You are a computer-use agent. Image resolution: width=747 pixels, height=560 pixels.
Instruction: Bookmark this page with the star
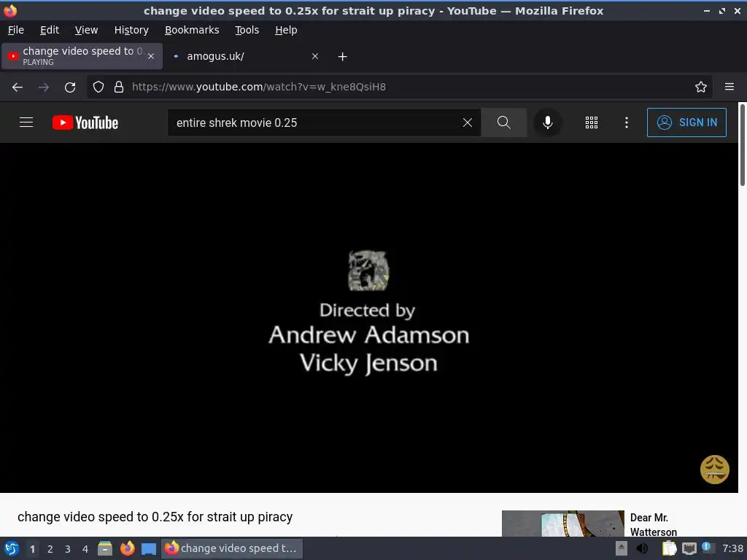pos(701,87)
